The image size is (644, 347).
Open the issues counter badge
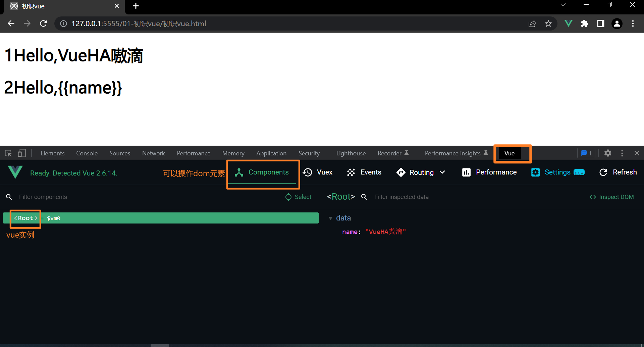pyautogui.click(x=586, y=153)
